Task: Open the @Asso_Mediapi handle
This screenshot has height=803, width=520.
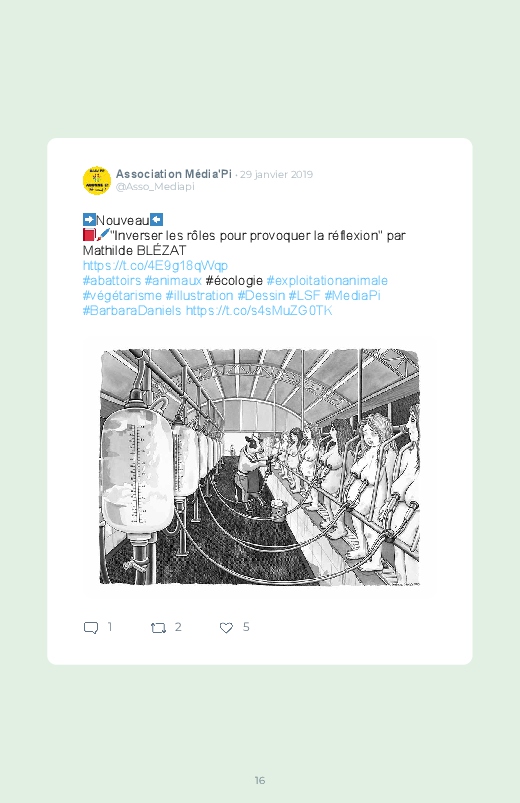Action: click(155, 187)
